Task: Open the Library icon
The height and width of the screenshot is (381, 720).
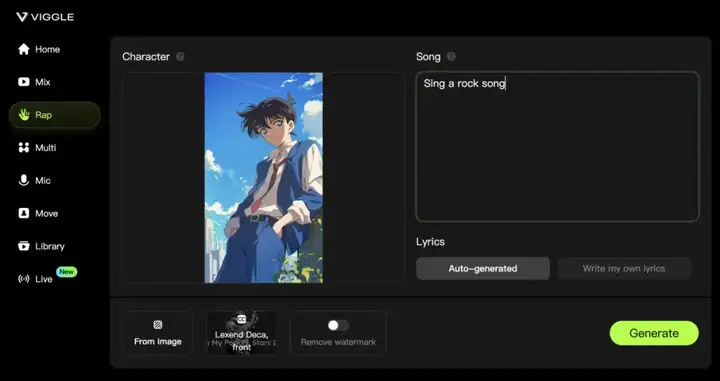Action: (23, 246)
